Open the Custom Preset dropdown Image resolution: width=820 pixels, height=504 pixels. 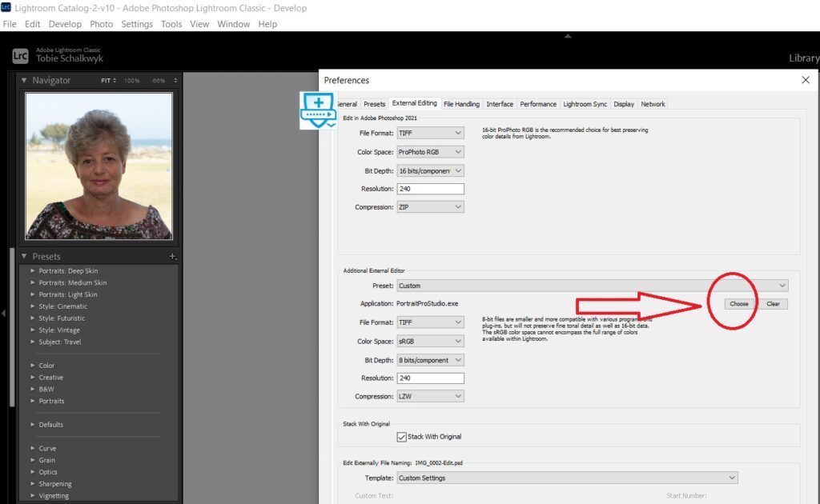click(592, 286)
